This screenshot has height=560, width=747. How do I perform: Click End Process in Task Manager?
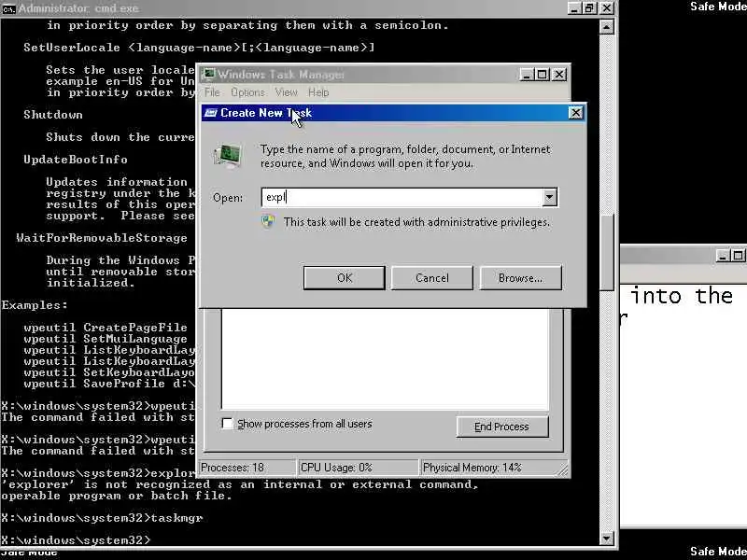pos(502,427)
